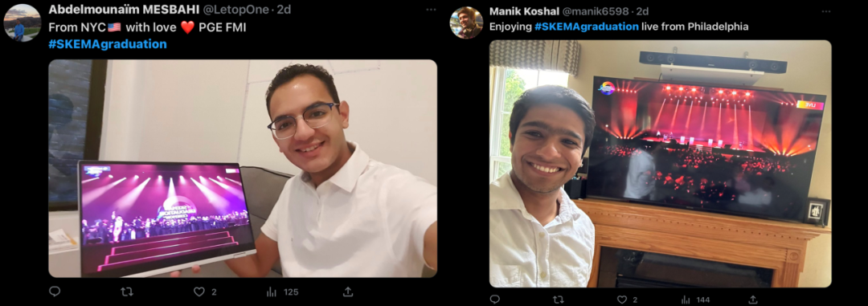Reply to Abdelmounaïm MESBAHI's tweet
The height and width of the screenshot is (306, 868).
55,292
